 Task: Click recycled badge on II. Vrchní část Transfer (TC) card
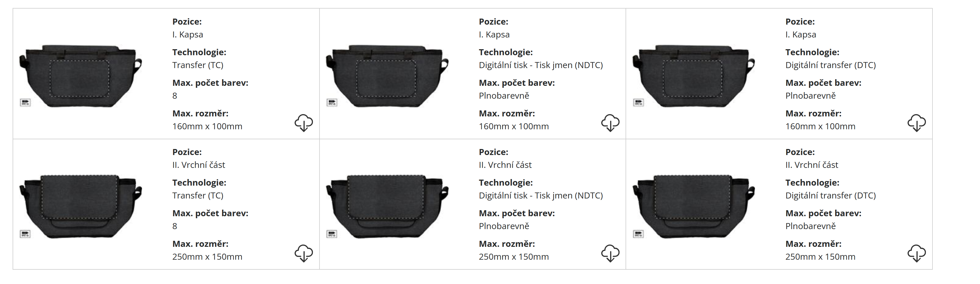25,234
